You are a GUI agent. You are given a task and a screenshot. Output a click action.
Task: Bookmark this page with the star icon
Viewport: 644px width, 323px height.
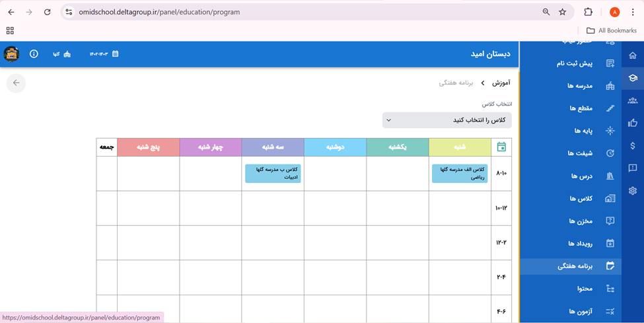pos(563,12)
